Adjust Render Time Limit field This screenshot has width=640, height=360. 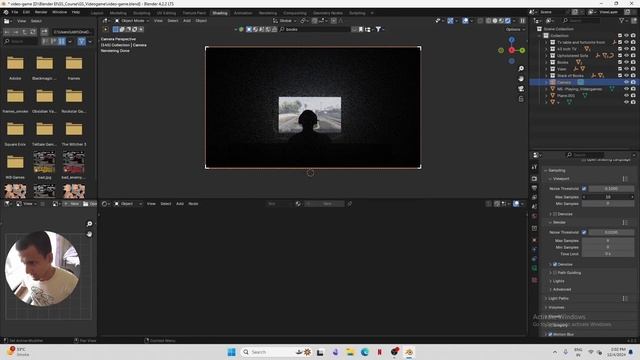click(x=608, y=254)
